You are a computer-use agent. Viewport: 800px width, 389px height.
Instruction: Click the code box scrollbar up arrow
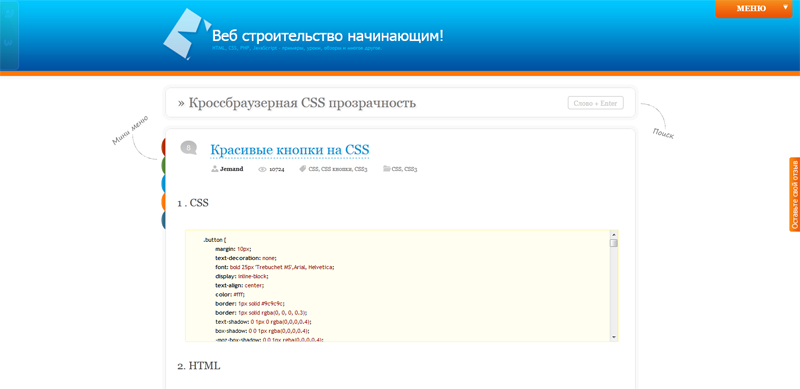614,235
